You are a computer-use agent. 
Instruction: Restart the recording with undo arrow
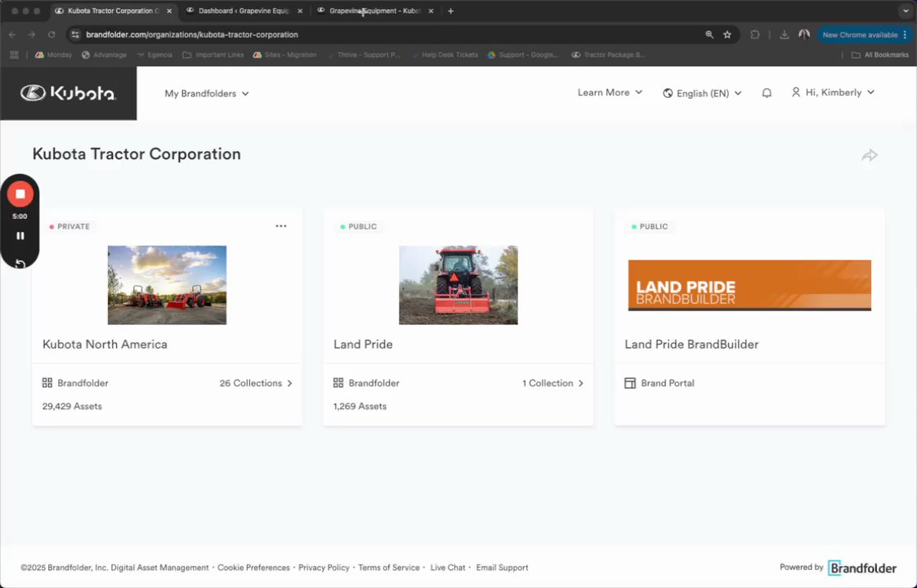[x=20, y=263]
